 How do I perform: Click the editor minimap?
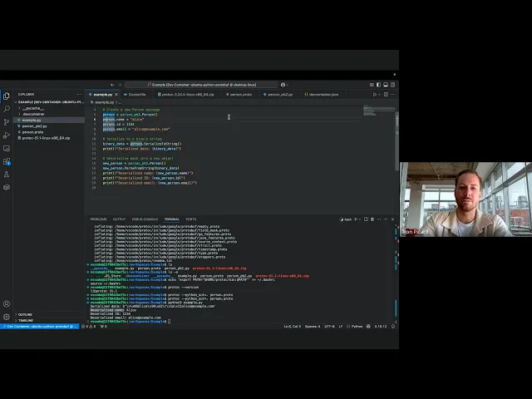(x=379, y=111)
